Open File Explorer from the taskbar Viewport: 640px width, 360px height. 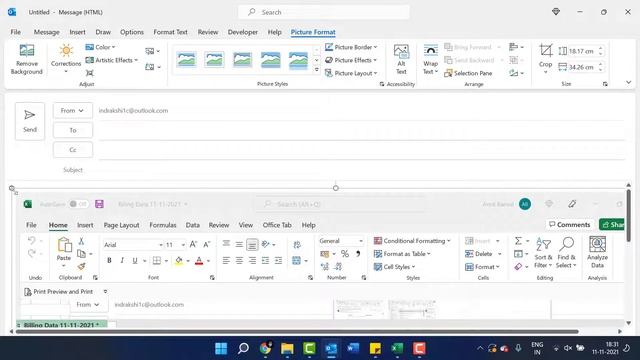287,349
